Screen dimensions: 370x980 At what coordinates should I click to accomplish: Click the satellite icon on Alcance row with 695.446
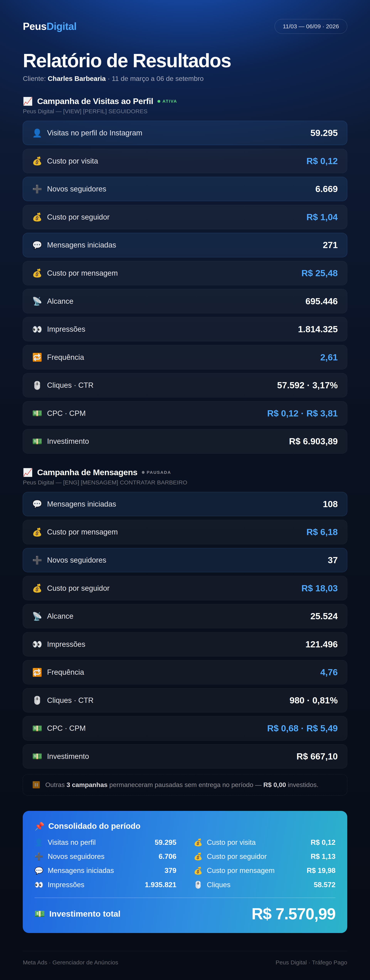(37, 301)
